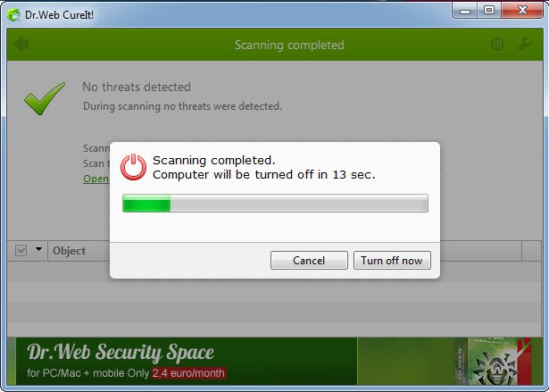Maximize the Dr.Web CureIt! window
Viewport: 549px width, 392px height.
489,11
